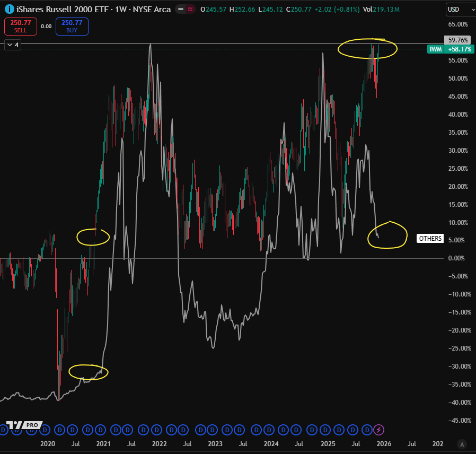
Task: Click the +58.17% IWM value tag
Action: point(459,49)
